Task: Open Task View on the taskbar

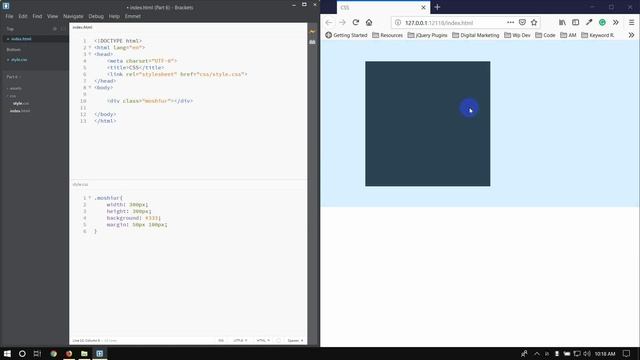Action: (37, 353)
